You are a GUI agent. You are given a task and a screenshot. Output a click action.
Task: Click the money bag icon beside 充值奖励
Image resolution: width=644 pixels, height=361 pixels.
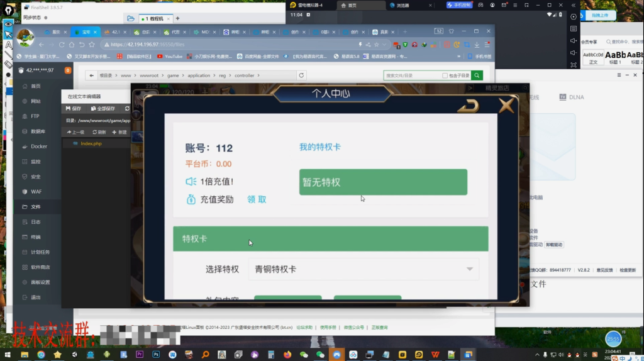click(191, 199)
